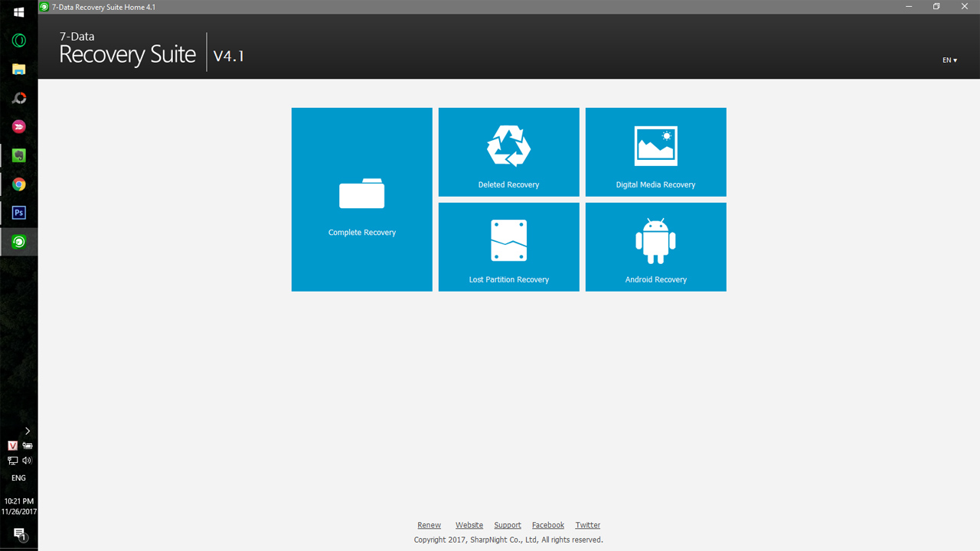Minimize the Recovery Suite window
The width and height of the screenshot is (980, 551).
point(909,6)
